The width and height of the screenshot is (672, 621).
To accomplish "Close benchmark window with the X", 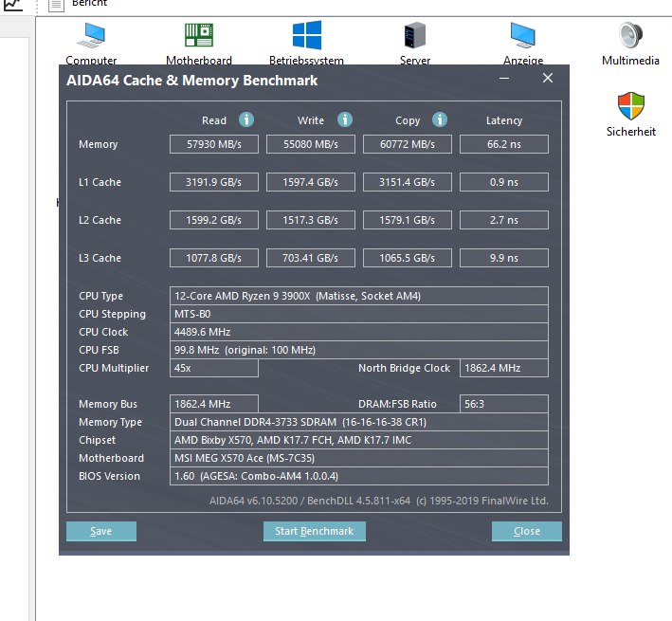I will point(548,78).
